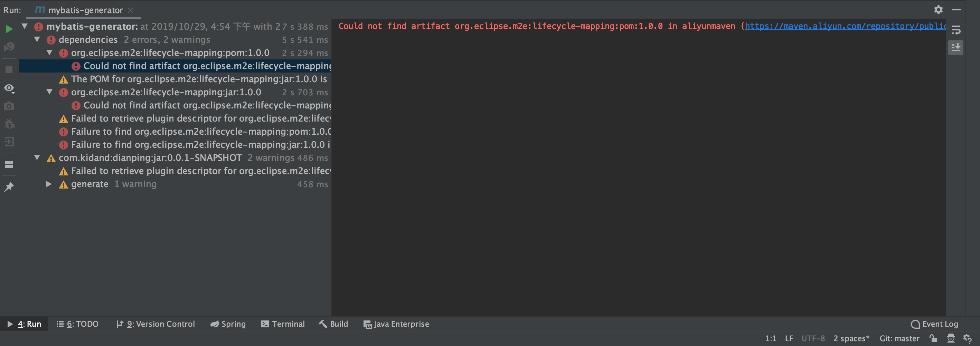This screenshot has height=346, width=980.
Task: Open the Build tool window
Action: [333, 324]
